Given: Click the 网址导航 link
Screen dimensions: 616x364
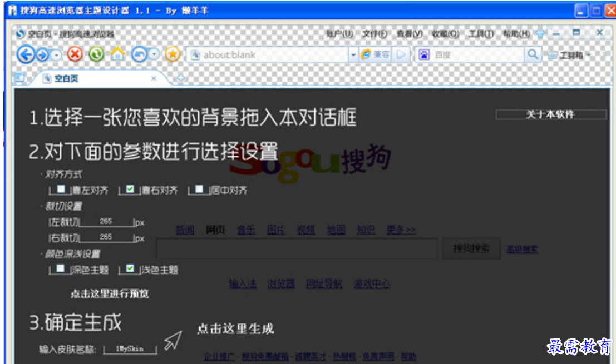Looking at the screenshot, I should coord(324,283).
